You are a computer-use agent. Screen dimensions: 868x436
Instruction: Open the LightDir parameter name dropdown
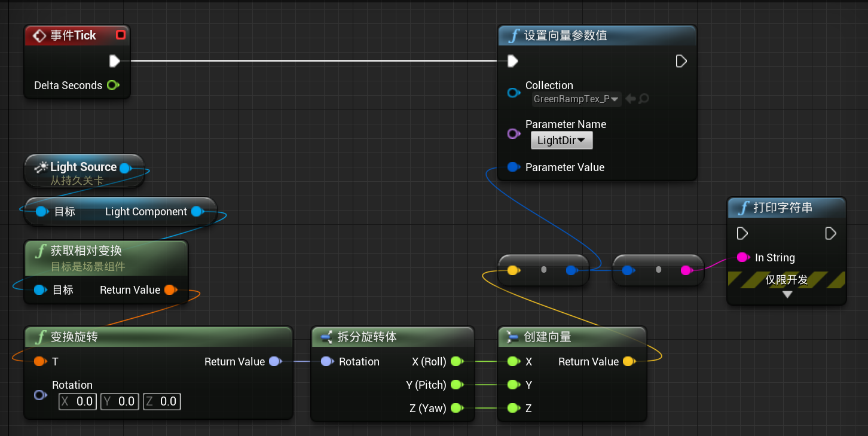pyautogui.click(x=561, y=141)
